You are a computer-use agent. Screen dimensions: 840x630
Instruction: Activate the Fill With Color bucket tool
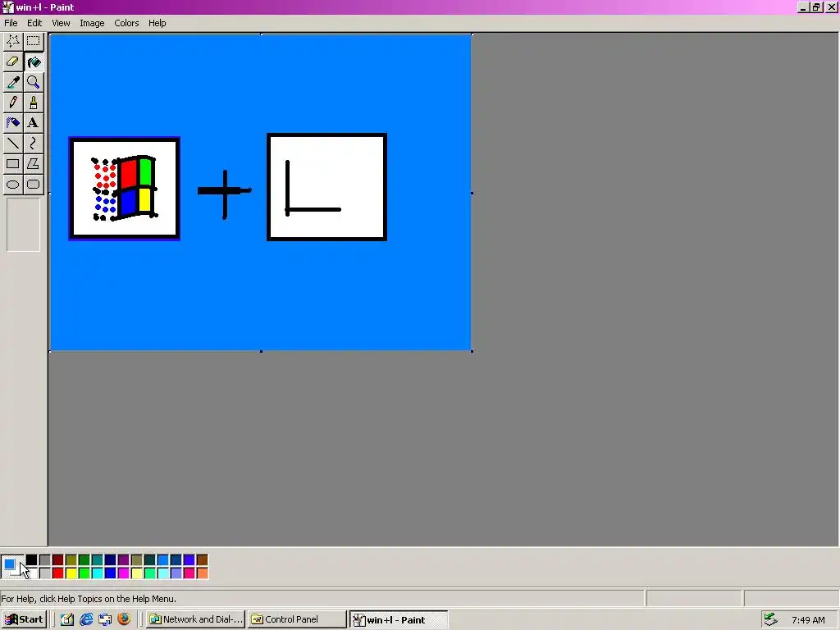tap(33, 62)
